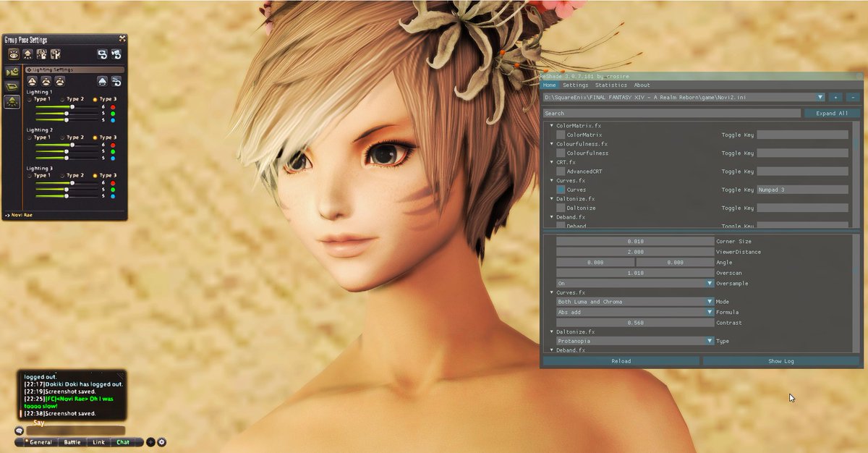This screenshot has height=453, width=868.
Task: Open the Formula dropdown Abs add
Action: coord(635,313)
